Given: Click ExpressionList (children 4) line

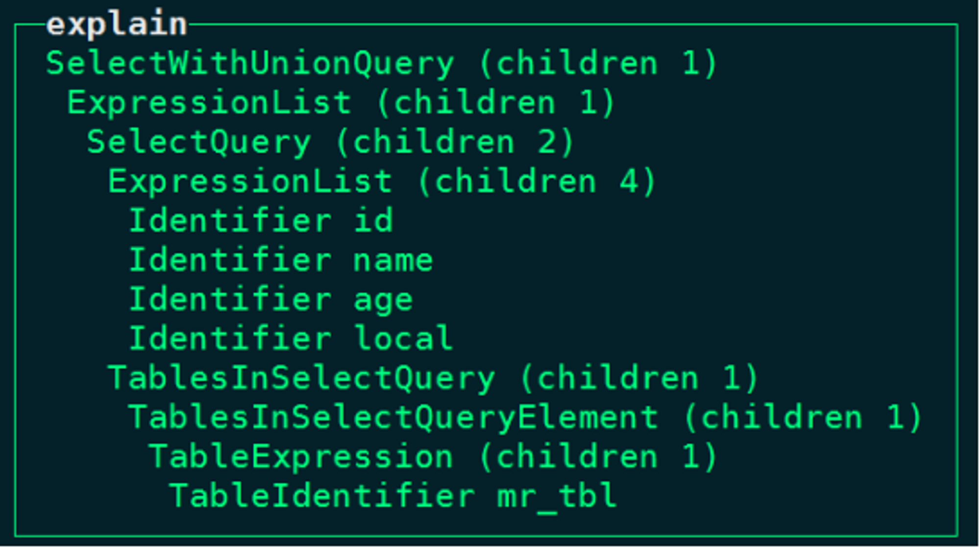Looking at the screenshot, I should [x=382, y=182].
